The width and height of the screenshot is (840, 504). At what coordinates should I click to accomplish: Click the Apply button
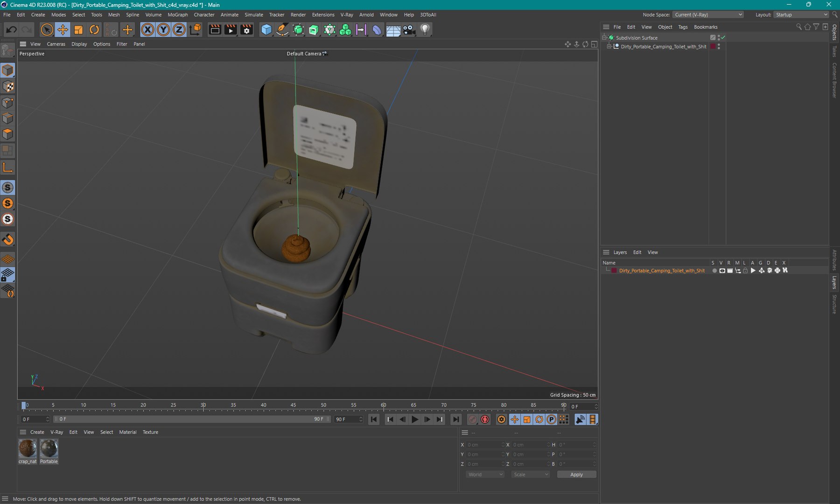point(576,475)
